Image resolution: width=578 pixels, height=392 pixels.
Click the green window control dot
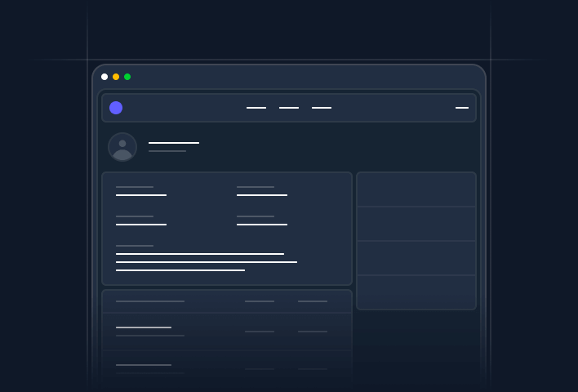127,77
